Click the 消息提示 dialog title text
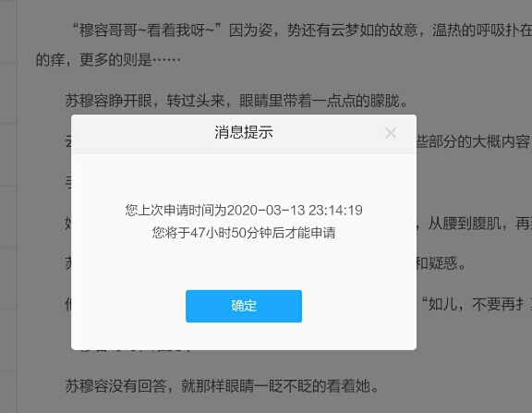The image size is (532, 413). coord(244,132)
